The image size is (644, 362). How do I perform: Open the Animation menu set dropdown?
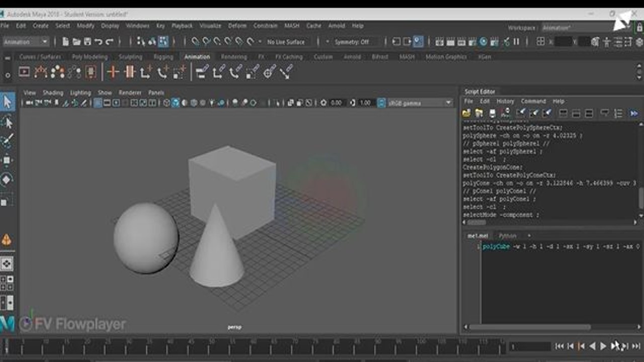(x=25, y=42)
